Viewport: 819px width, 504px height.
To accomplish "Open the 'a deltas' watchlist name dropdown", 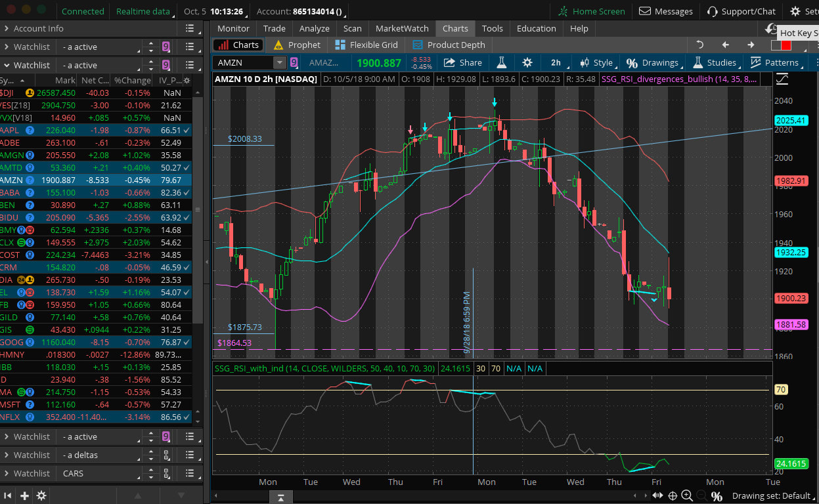I will tap(100, 455).
